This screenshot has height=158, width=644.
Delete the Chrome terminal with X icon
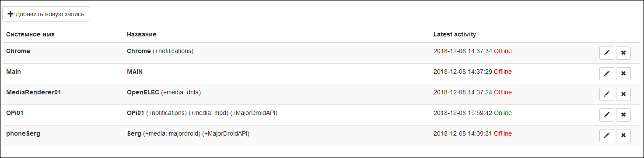tap(623, 53)
